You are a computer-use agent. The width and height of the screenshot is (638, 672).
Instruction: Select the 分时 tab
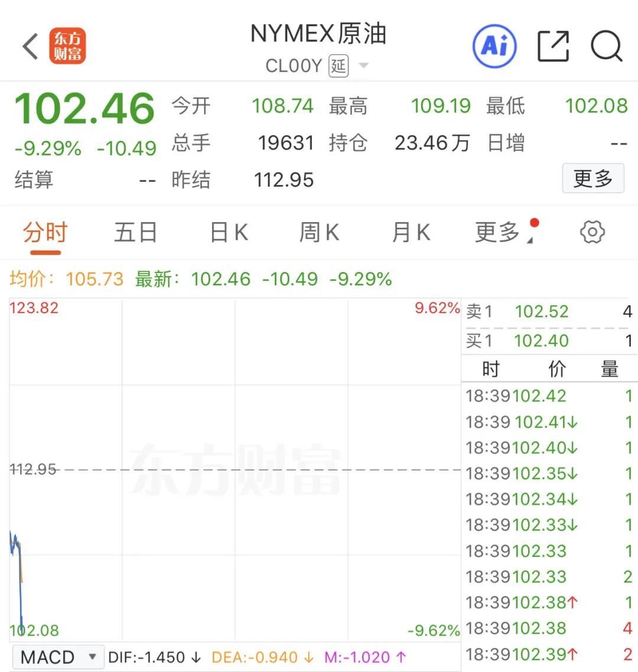pos(45,232)
